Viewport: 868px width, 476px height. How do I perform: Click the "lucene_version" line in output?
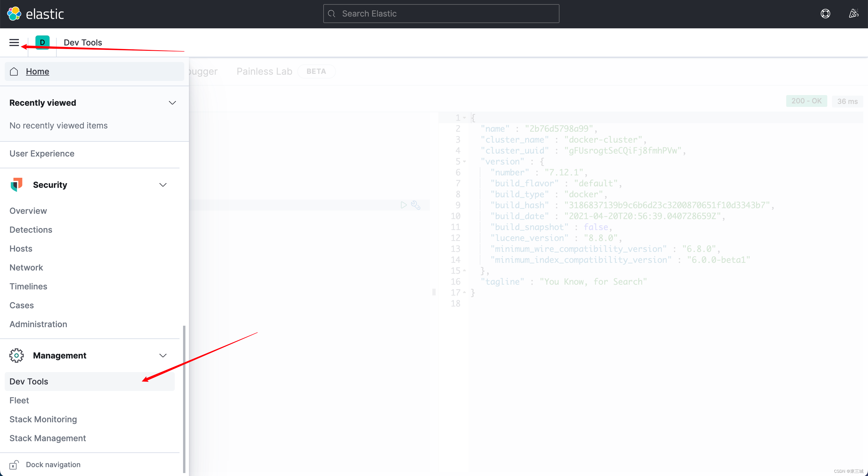tap(556, 238)
